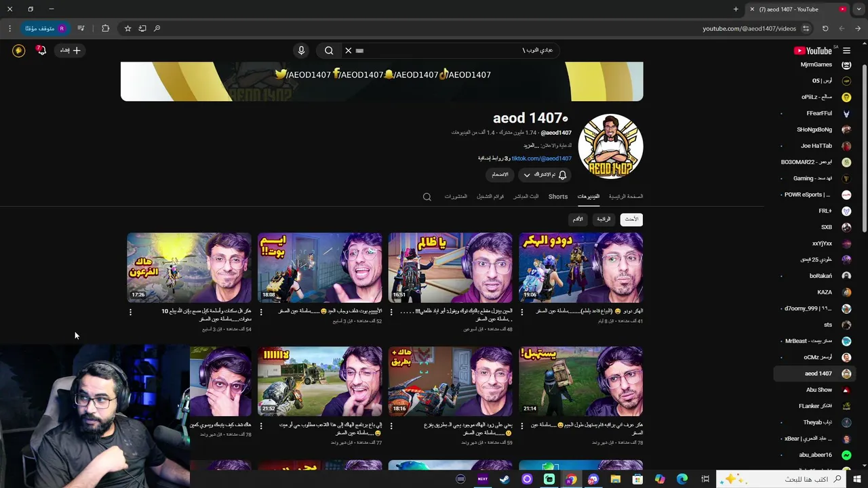This screenshot has width=868, height=488.
Task: Open the المنشورات tab
Action: pyautogui.click(x=456, y=197)
